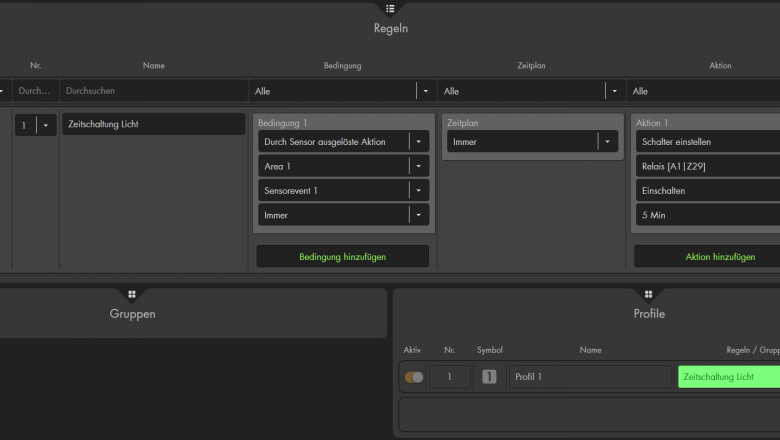
Task: Open the Bedingung filter dropdown
Action: [x=425, y=91]
